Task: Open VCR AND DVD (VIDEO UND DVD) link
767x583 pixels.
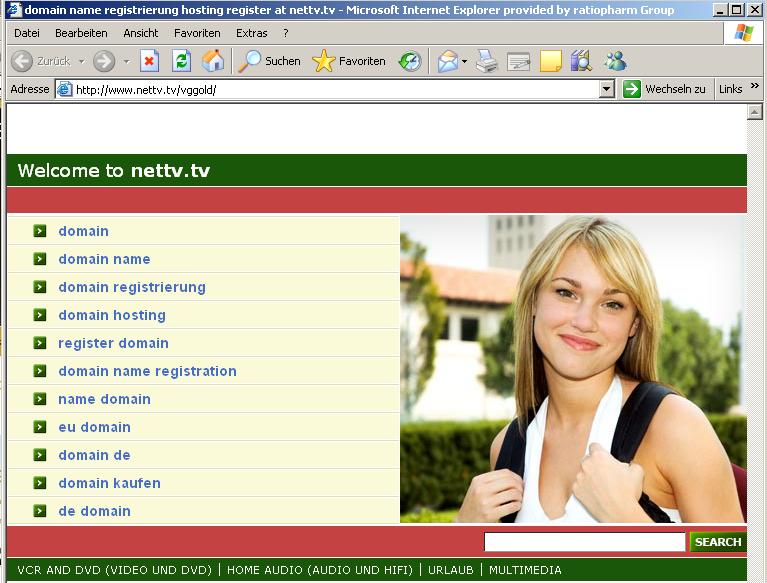Action: 114,570
